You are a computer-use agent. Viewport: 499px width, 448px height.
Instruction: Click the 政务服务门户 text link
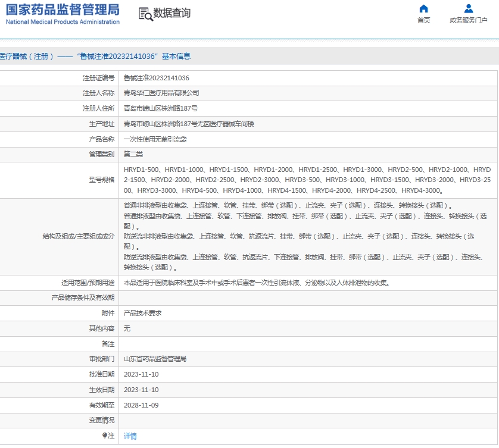[x=469, y=20]
